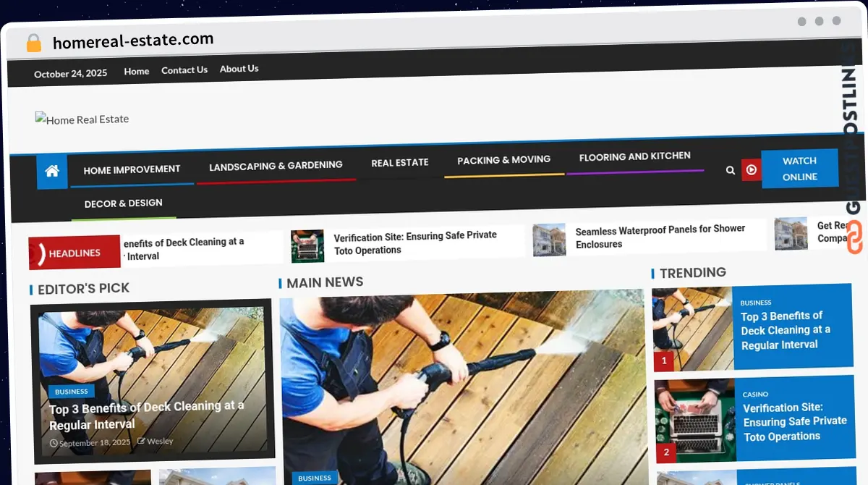Viewport: 868px width, 485px height.
Task: Open the Decor & Design category
Action: tap(123, 203)
